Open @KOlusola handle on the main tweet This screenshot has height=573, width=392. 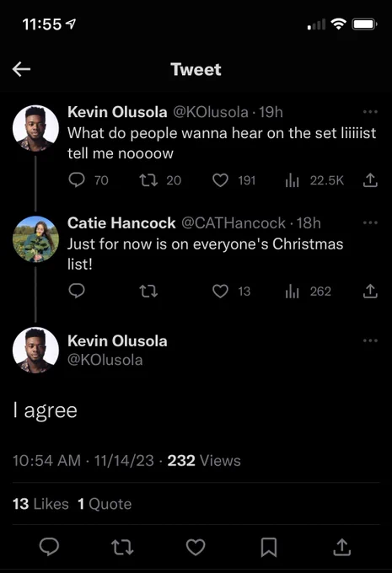click(105, 360)
